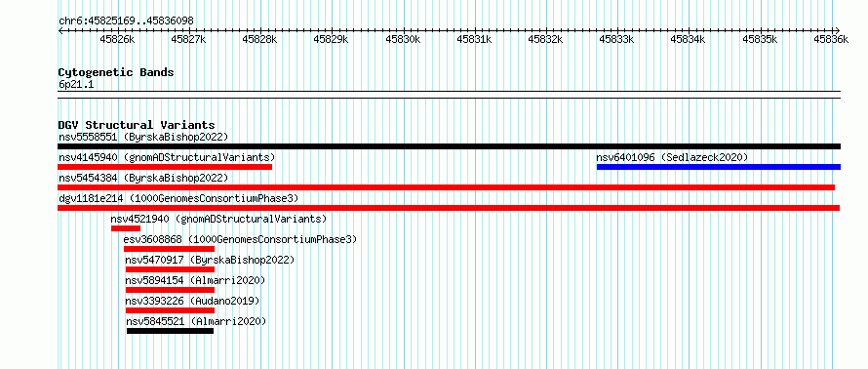Open nsv4145940 (gnomADStructuralVariants) label
The image size is (868, 369).
coord(167,157)
